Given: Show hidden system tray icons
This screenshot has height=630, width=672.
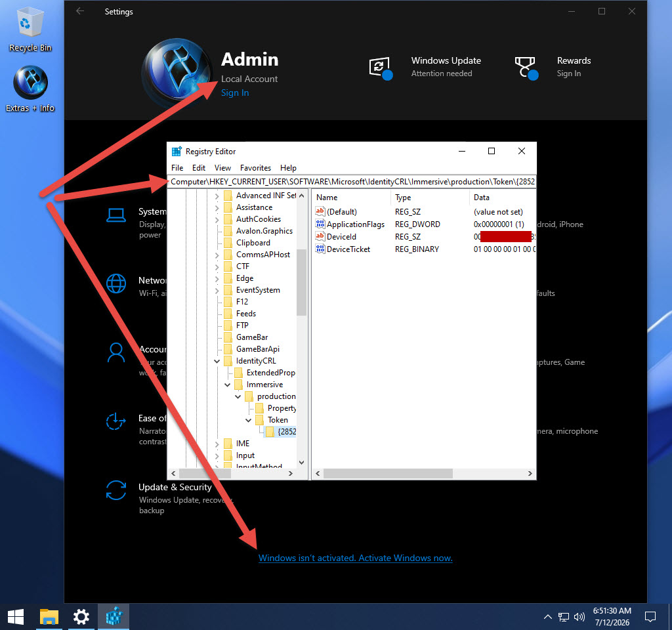Looking at the screenshot, I should (547, 617).
